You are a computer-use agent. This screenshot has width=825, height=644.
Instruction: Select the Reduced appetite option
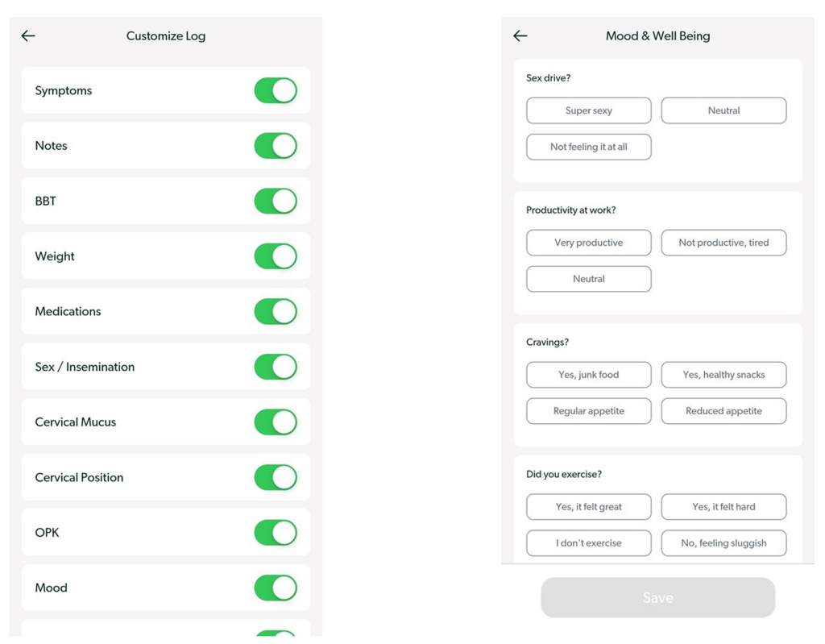(723, 411)
